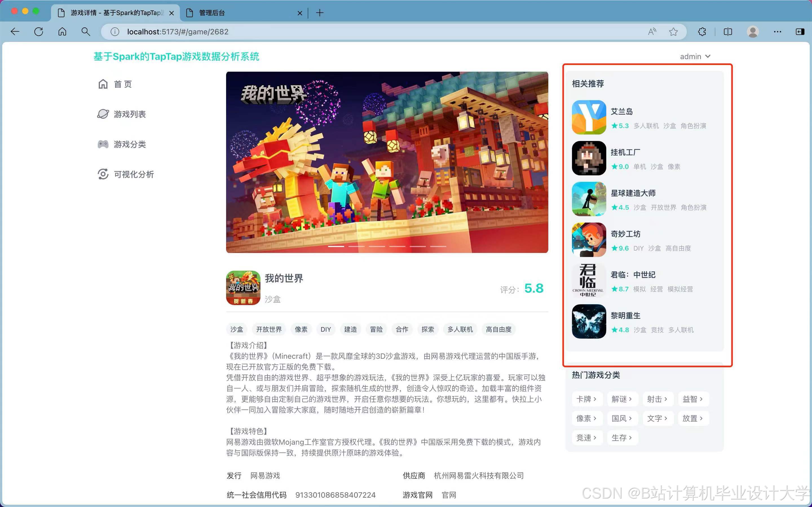Click the Home sidebar house icon

[x=103, y=84]
